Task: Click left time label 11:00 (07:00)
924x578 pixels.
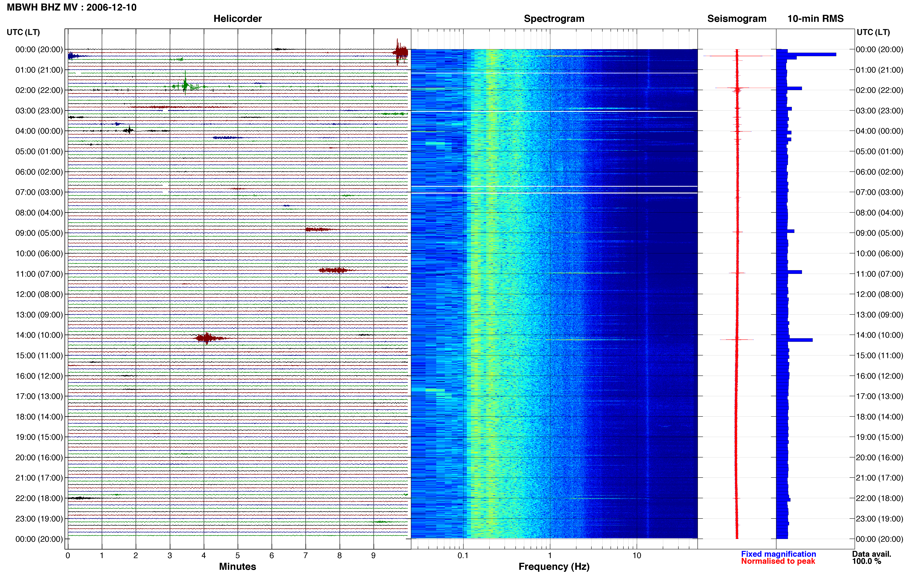Action: (39, 274)
